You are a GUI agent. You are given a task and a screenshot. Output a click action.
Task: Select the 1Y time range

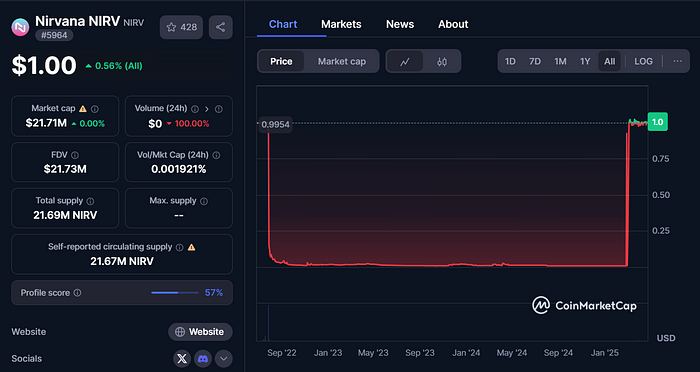585,62
